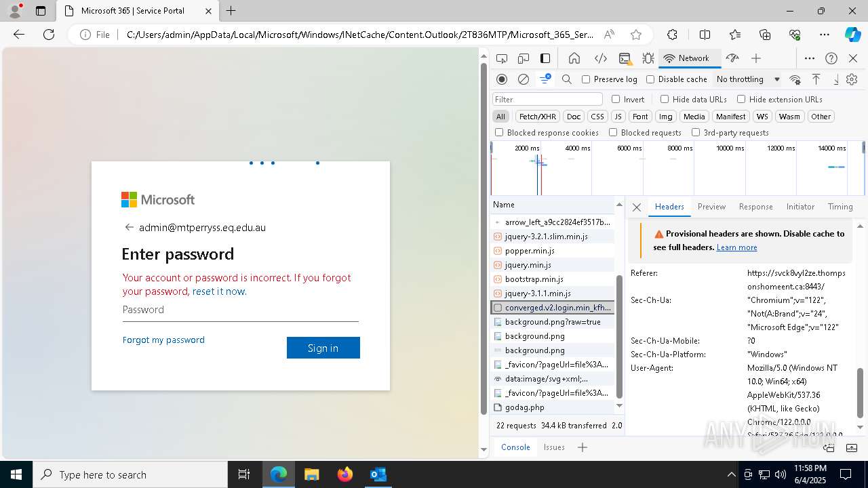Switch to the Preview tab
The height and width of the screenshot is (488, 868).
point(711,207)
